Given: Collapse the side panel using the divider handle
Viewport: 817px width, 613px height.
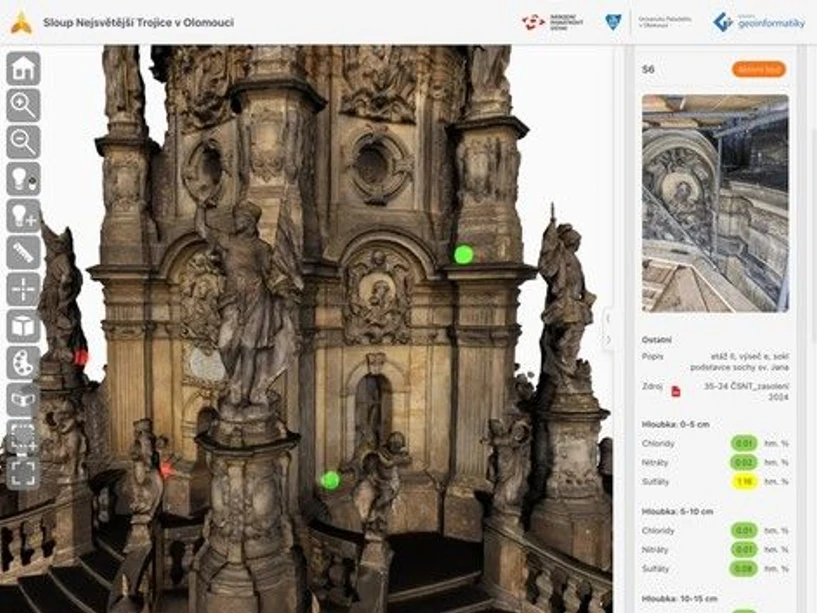Looking at the screenshot, I should tap(607, 329).
